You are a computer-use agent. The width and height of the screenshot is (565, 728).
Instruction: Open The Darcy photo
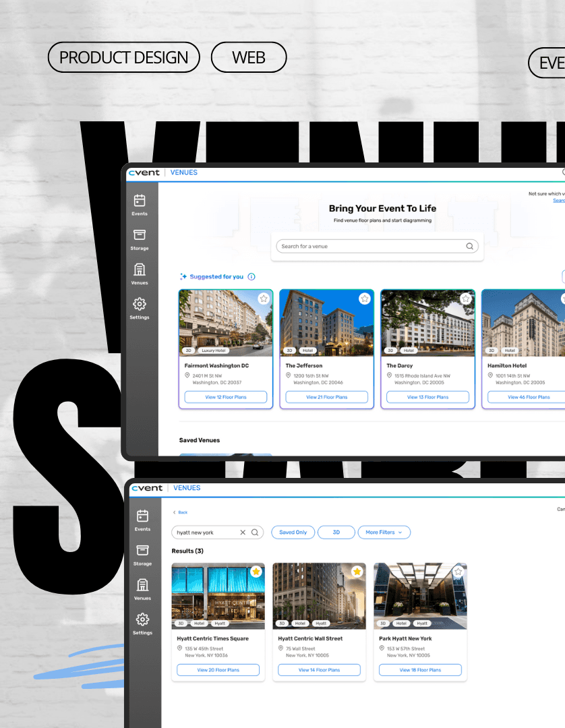pos(427,323)
